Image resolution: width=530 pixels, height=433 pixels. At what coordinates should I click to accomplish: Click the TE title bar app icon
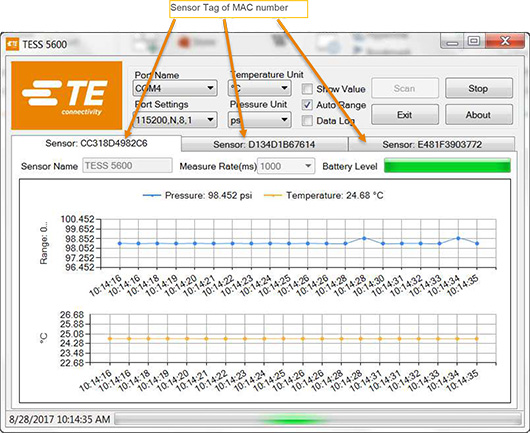[x=12, y=44]
